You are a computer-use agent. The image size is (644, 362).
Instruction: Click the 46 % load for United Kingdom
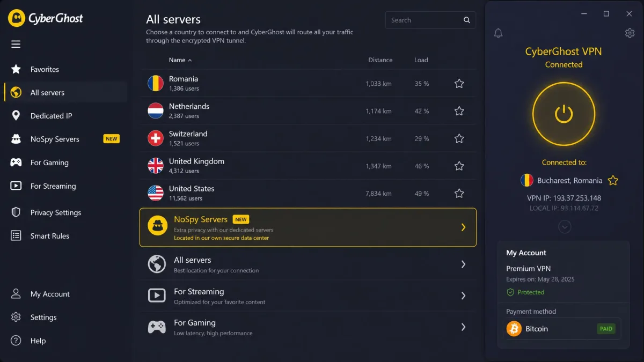(422, 166)
